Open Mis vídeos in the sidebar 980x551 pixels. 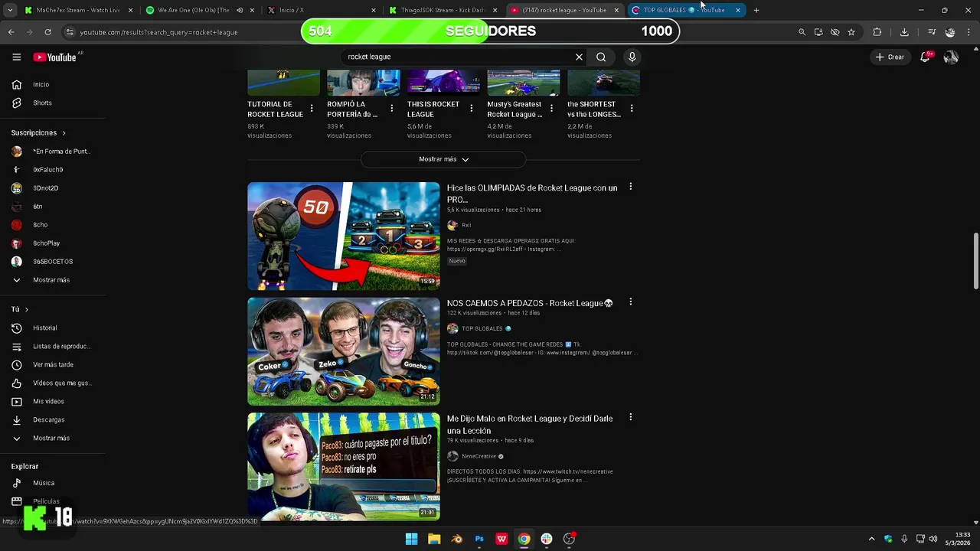pos(47,401)
